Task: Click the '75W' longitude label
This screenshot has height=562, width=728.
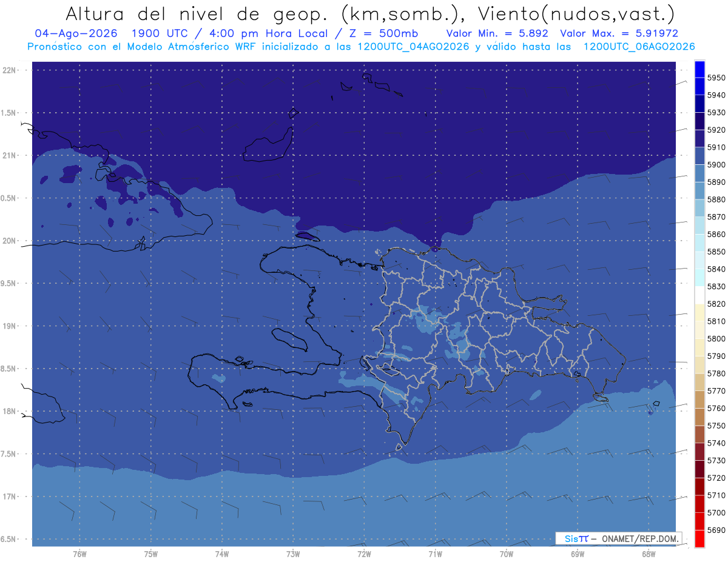Action: tap(150, 554)
